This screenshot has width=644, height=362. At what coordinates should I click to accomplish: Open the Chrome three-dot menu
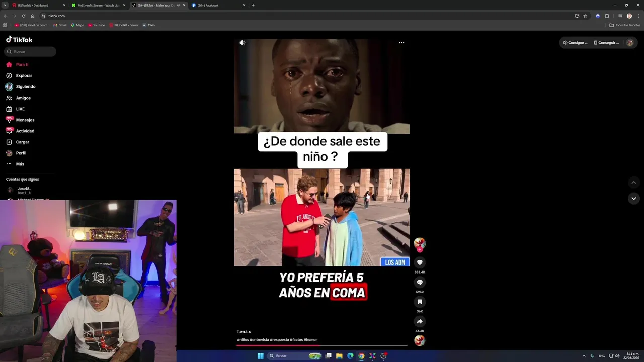point(638,16)
